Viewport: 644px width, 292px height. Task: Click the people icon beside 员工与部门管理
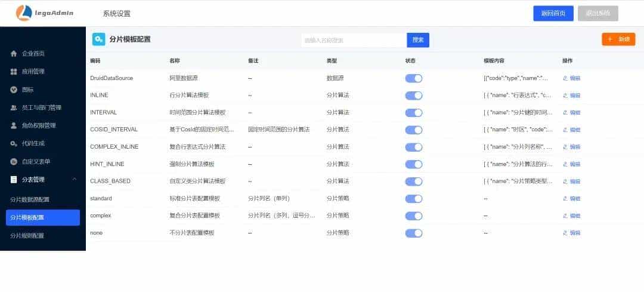point(14,107)
